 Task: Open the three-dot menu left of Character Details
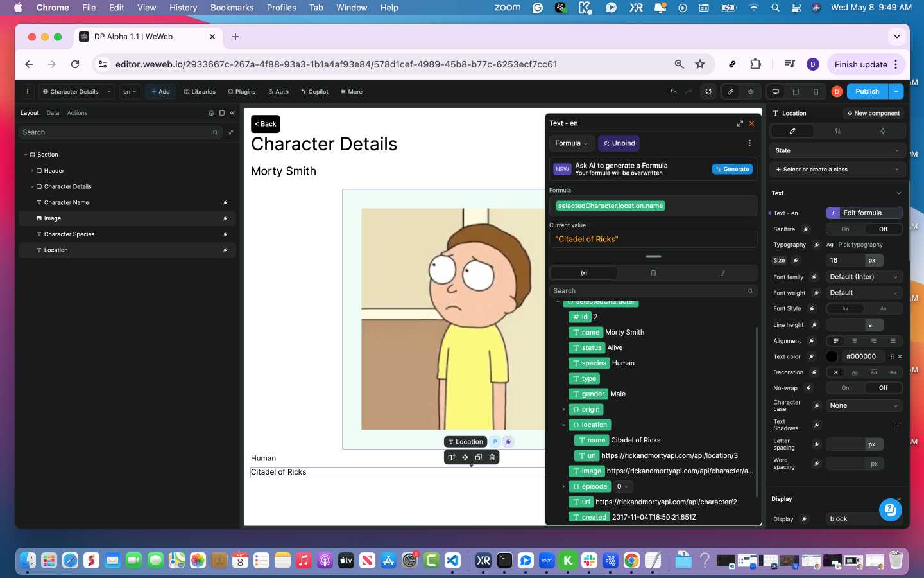pyautogui.click(x=28, y=92)
